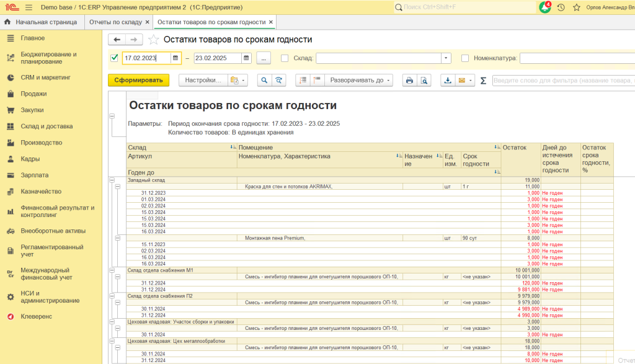Click user name Орлов Александр
Image resolution: width=635 pixels, height=364 pixels.
tap(610, 7)
